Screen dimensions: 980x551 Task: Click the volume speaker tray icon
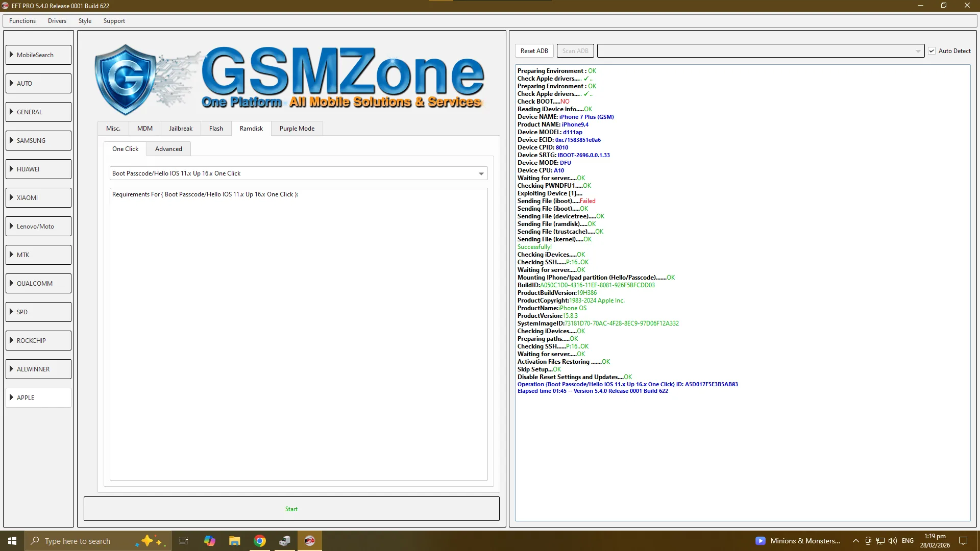tap(893, 541)
